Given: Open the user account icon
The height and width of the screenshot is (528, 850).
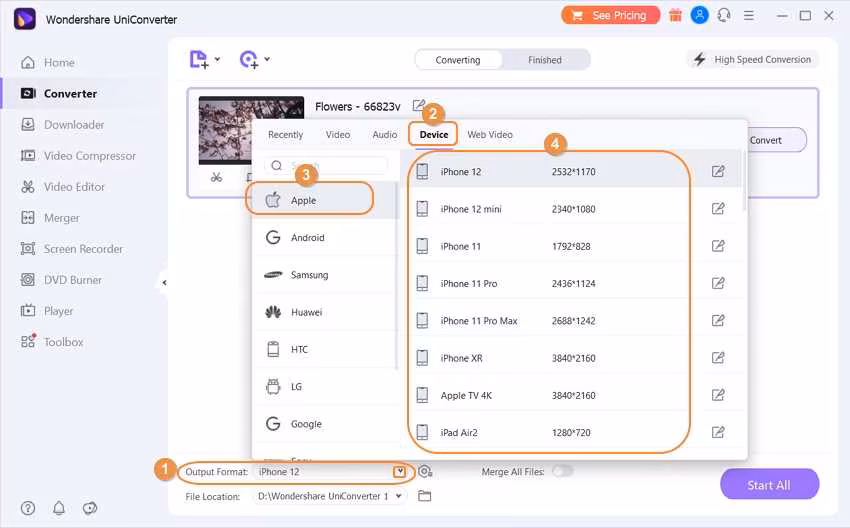Looking at the screenshot, I should tap(699, 15).
